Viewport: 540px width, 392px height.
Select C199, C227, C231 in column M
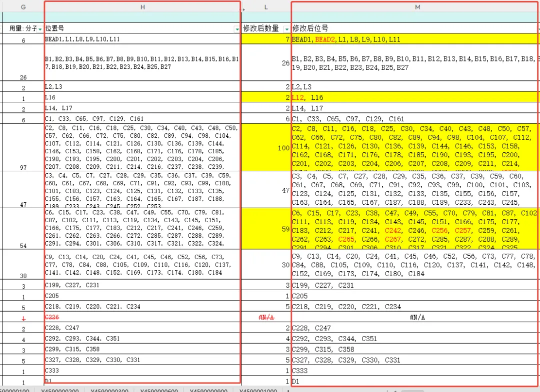click(x=415, y=285)
